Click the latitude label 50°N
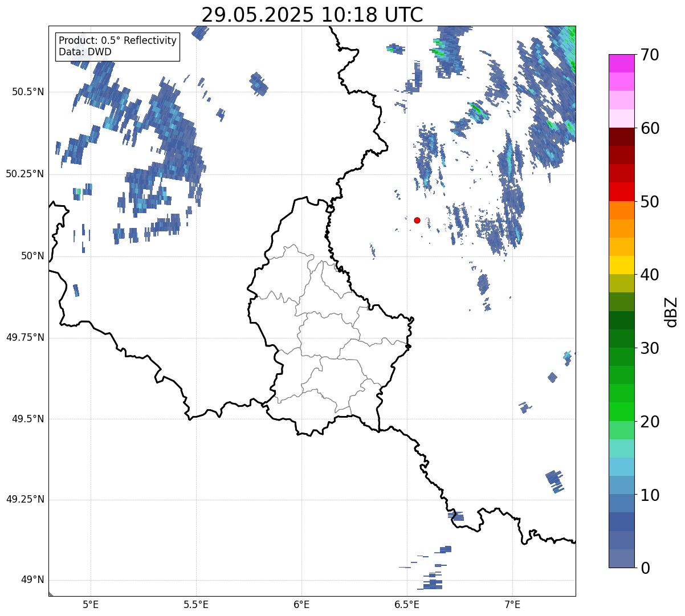The width and height of the screenshot is (685, 616). (x=32, y=256)
